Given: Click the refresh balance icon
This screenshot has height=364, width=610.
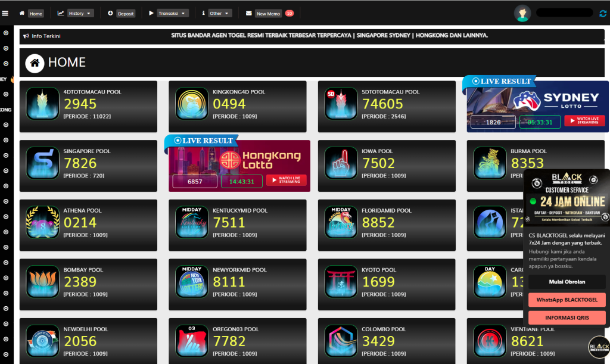Looking at the screenshot, I should pos(603,14).
